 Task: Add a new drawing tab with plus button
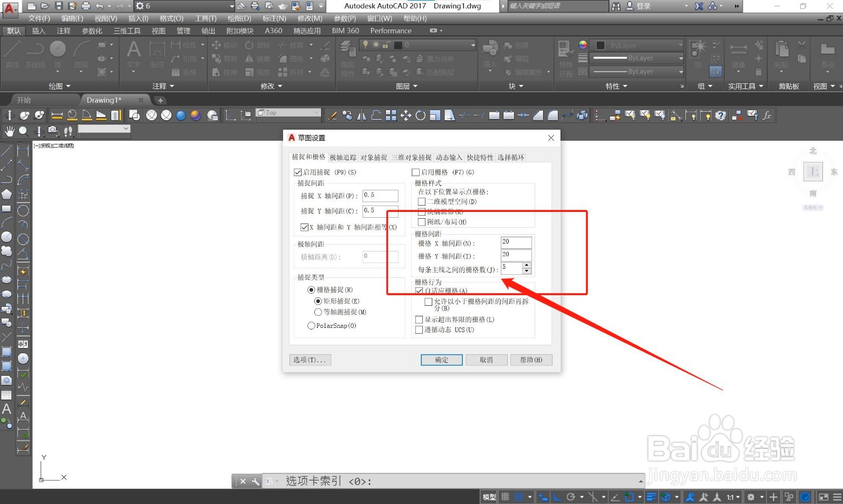[x=160, y=100]
